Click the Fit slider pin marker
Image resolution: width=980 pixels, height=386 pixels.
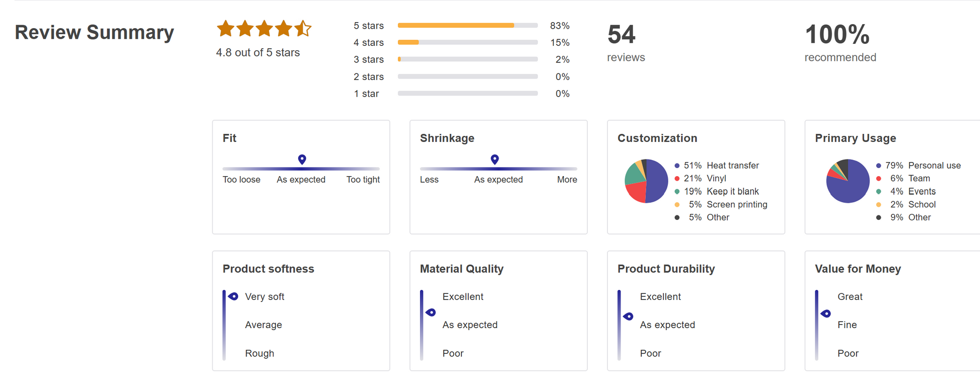302,159
